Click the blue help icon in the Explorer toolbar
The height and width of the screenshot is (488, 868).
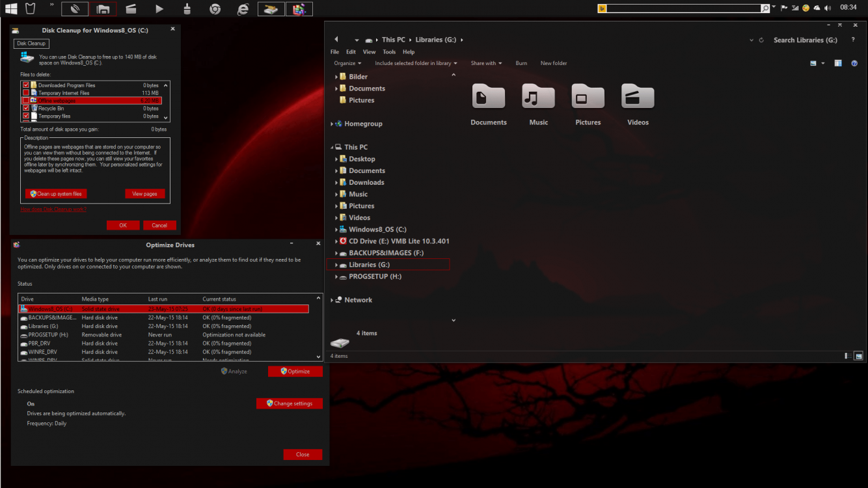[855, 63]
